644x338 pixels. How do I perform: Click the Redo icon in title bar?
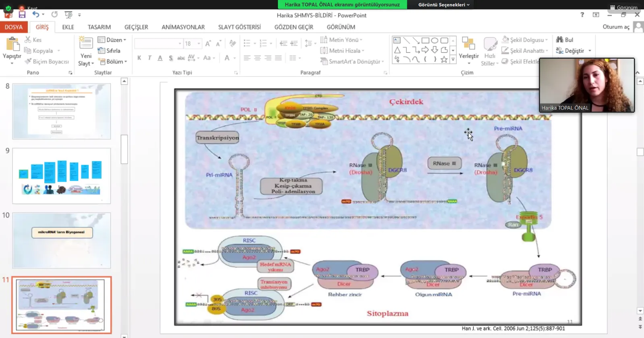point(54,14)
